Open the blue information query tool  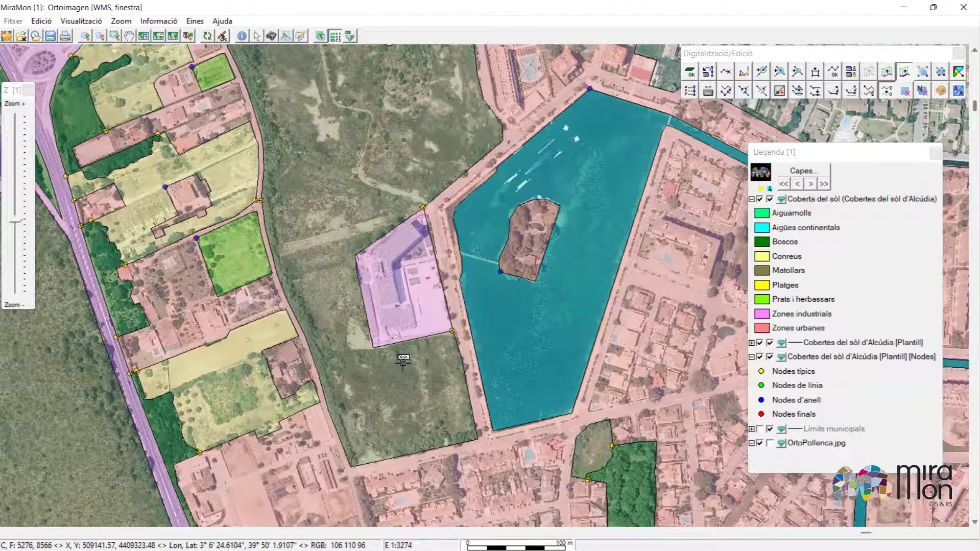pos(242,36)
